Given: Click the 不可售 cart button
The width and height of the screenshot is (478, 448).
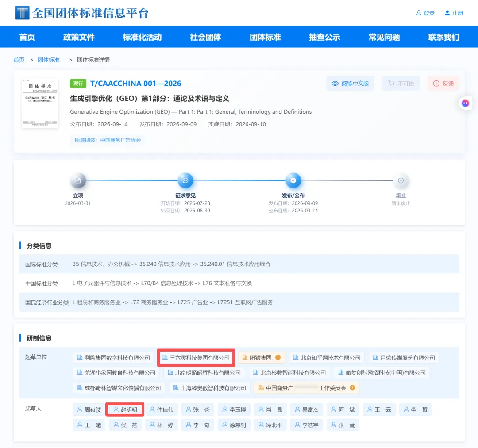Looking at the screenshot, I should (401, 84).
